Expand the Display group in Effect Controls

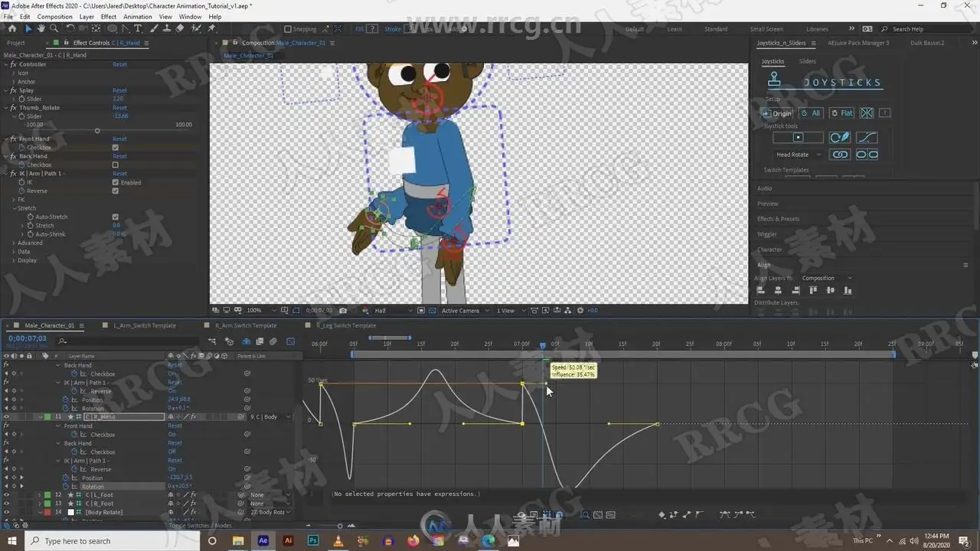(14, 260)
